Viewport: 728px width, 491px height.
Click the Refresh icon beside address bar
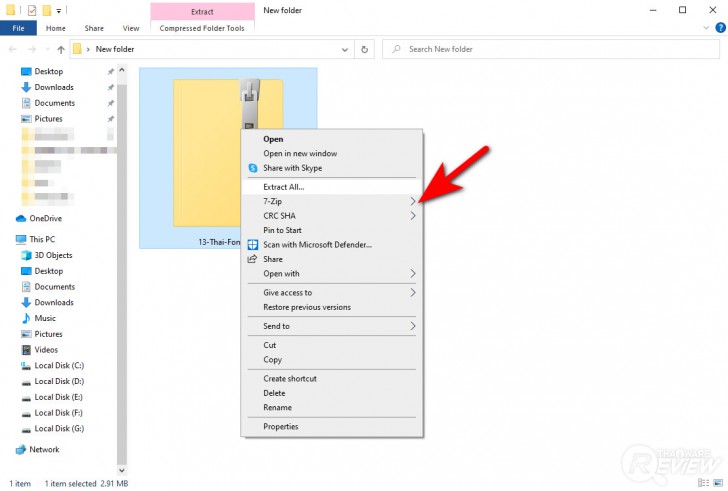pyautogui.click(x=364, y=49)
